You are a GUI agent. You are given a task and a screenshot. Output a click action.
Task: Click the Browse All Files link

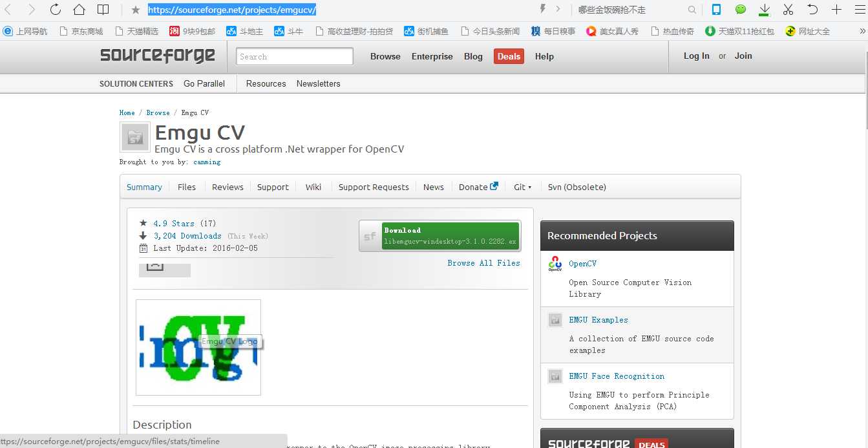pos(484,263)
